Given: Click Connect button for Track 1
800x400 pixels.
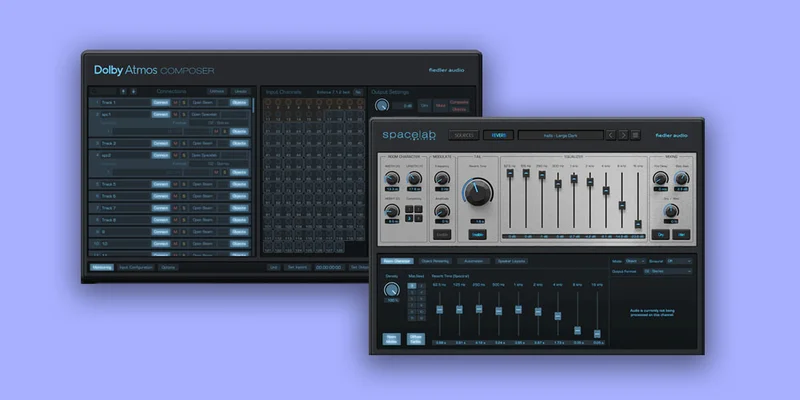Looking at the screenshot, I should [160, 103].
